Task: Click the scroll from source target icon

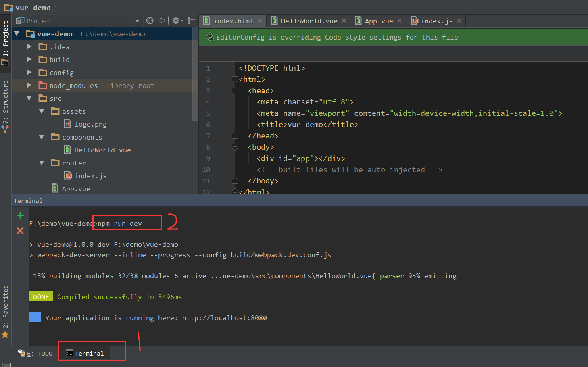Action: (150, 21)
